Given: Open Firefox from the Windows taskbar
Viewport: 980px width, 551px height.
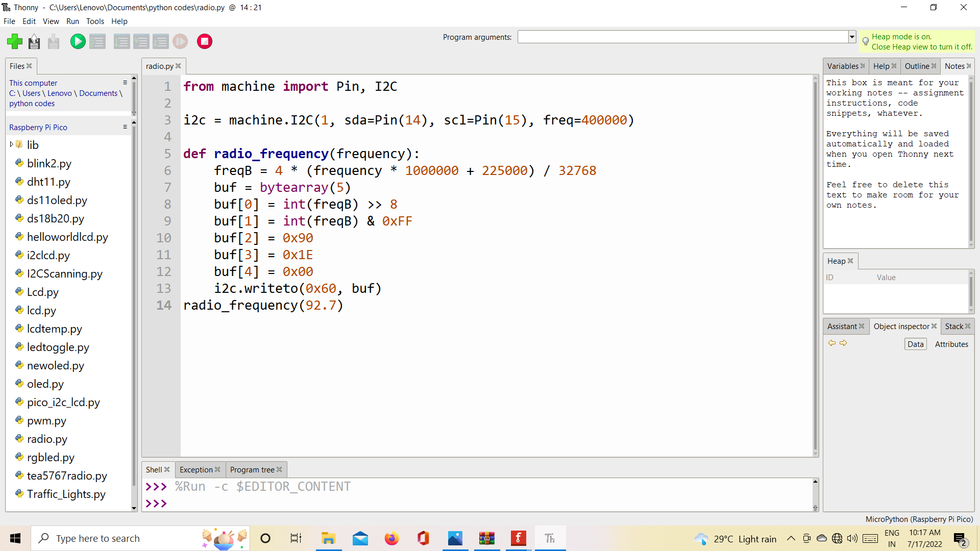Looking at the screenshot, I should tap(391, 538).
